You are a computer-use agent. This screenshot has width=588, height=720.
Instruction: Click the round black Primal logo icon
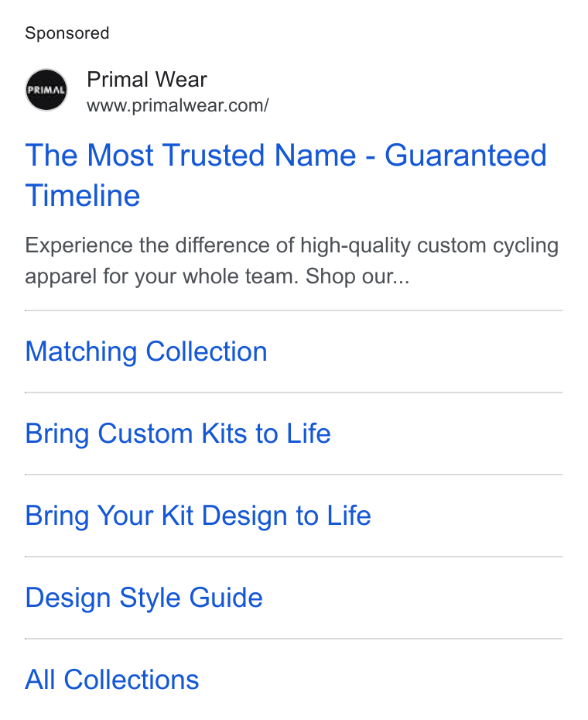click(x=46, y=90)
